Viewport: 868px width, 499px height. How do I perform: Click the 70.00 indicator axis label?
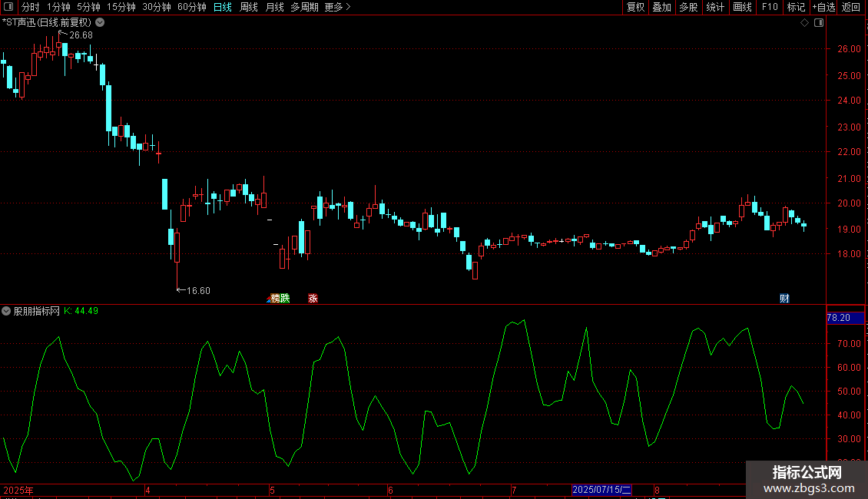[849, 344]
